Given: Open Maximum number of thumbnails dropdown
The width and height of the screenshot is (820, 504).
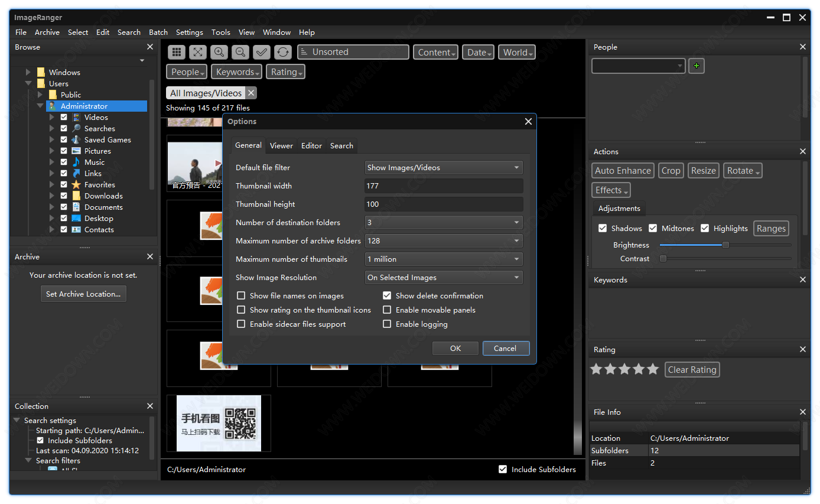Looking at the screenshot, I should click(x=444, y=259).
